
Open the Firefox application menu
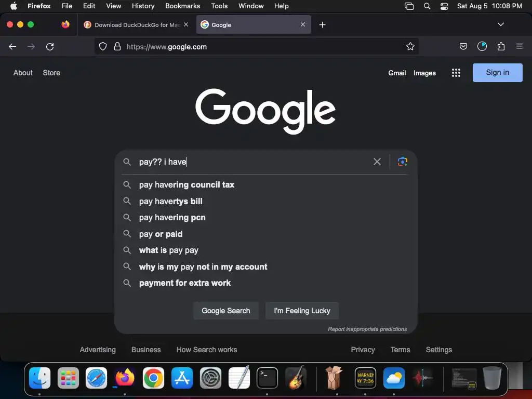click(x=39, y=6)
